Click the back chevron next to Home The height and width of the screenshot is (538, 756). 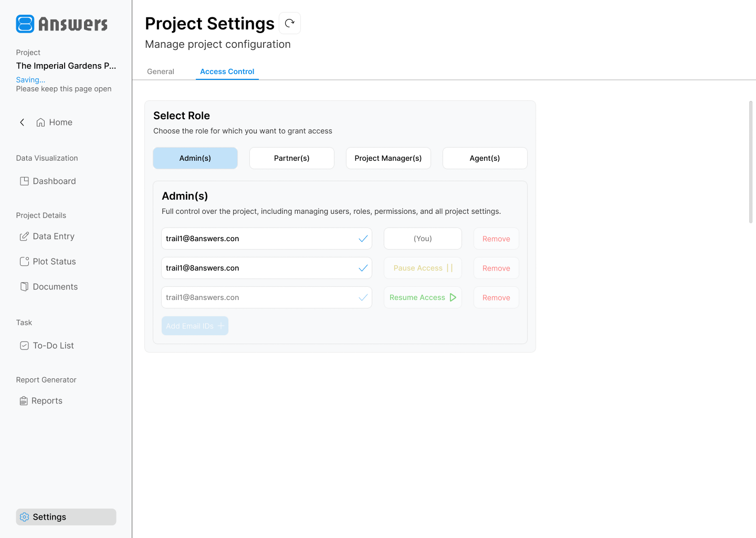tap(22, 122)
